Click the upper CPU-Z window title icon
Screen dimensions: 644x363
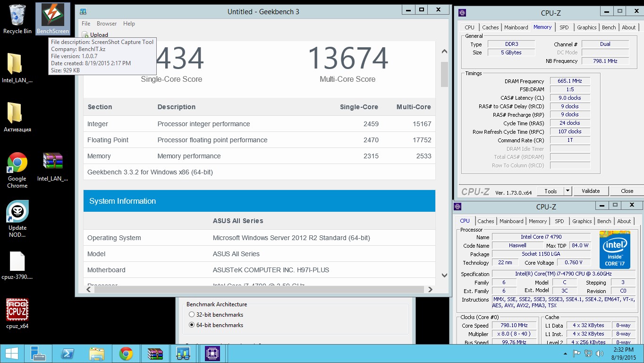pyautogui.click(x=462, y=13)
